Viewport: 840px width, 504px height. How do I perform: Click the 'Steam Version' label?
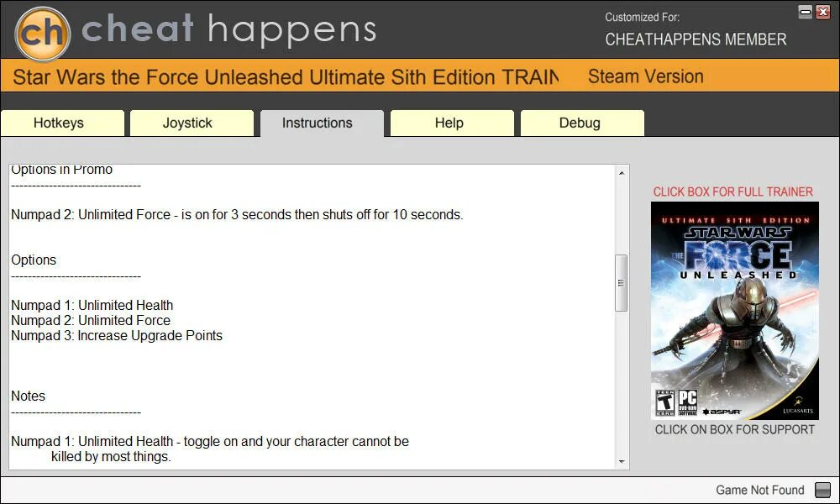click(x=645, y=76)
